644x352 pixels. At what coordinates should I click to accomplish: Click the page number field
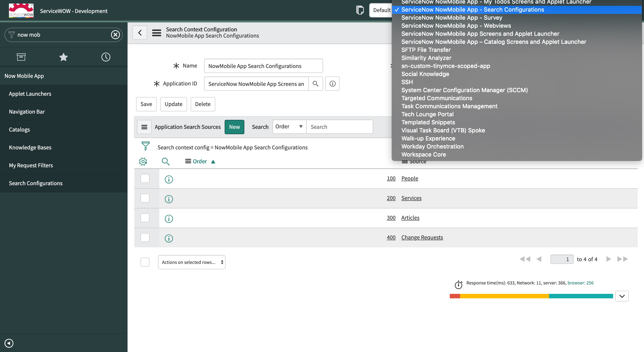(x=562, y=259)
